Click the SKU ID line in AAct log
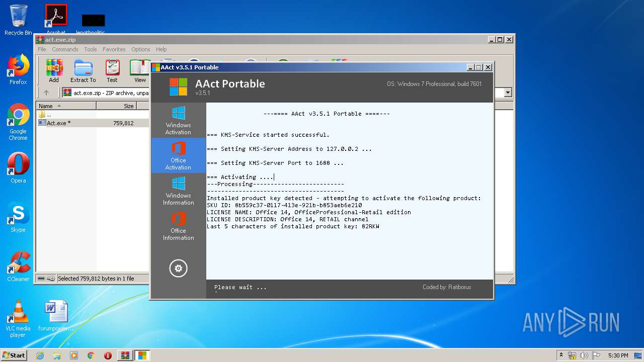Viewport: 644px width, 362px height. click(284, 205)
